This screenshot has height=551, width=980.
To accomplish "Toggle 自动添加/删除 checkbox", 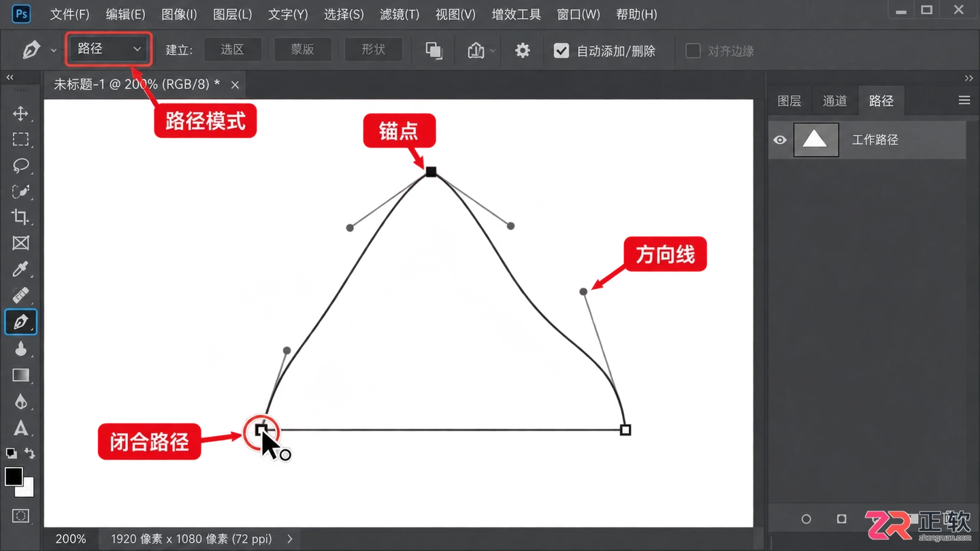I will pos(561,51).
